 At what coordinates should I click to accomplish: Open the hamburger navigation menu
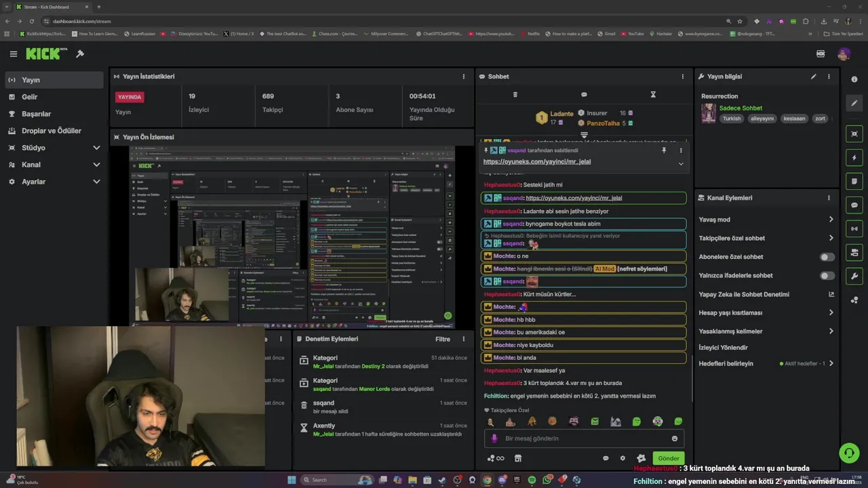tap(13, 54)
